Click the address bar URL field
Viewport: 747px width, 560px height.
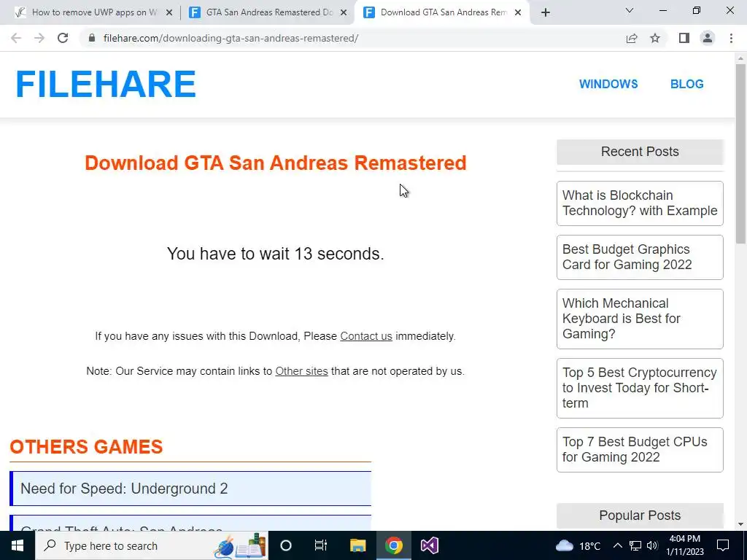pyautogui.click(x=352, y=38)
